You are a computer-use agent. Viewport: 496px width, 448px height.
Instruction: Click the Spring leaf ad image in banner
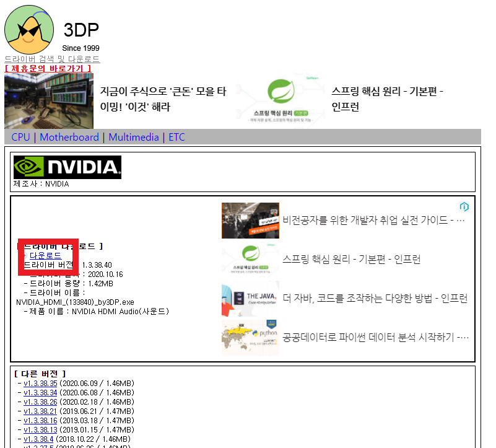click(281, 101)
